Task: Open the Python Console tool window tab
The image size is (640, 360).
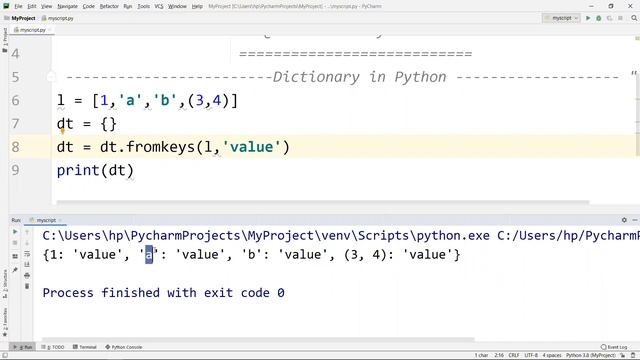Action: [x=124, y=347]
